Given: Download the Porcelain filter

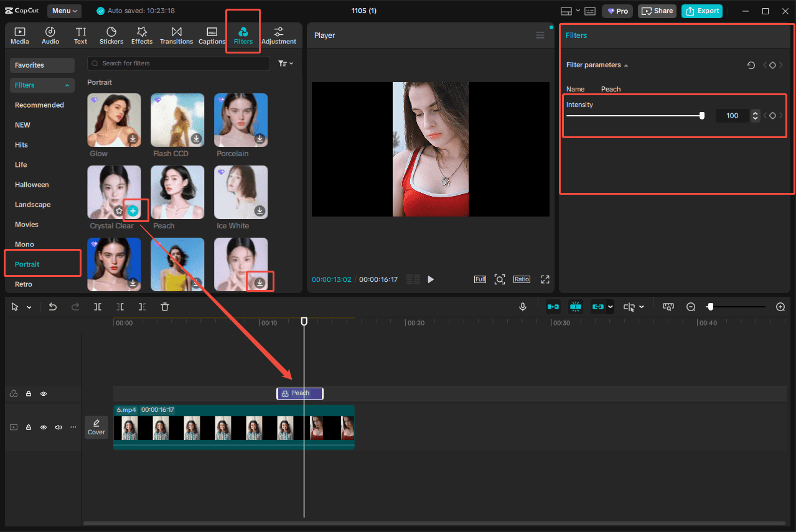Looking at the screenshot, I should coord(259,139).
